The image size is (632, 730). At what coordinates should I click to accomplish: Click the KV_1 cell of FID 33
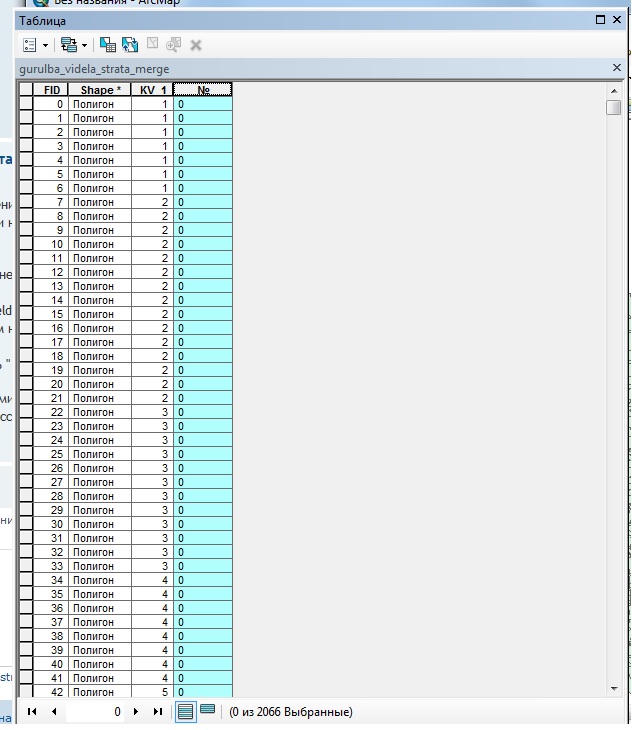click(153, 566)
